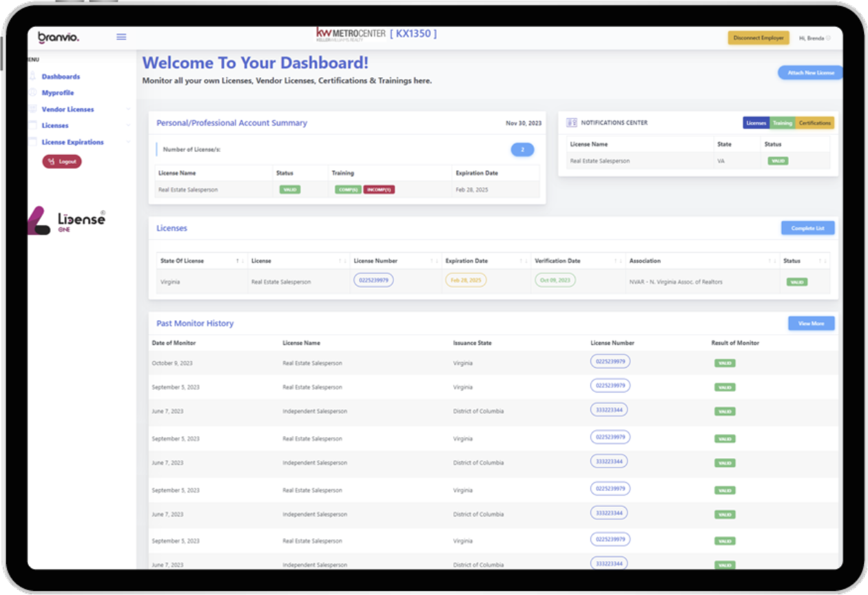Image resolution: width=868 pixels, height=595 pixels.
Task: Click the info icon beside Hi, Brenda
Action: pyautogui.click(x=828, y=39)
